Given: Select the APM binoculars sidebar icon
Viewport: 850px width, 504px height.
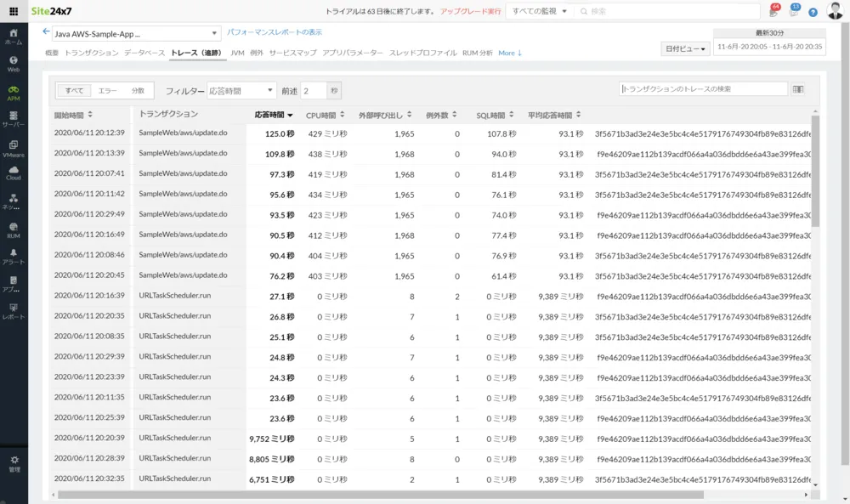Looking at the screenshot, I should tap(14, 93).
